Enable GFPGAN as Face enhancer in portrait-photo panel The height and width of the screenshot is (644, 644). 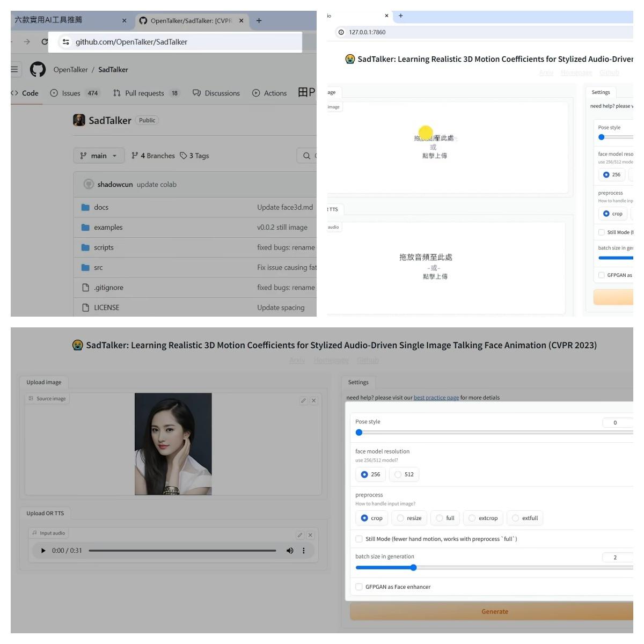[359, 587]
